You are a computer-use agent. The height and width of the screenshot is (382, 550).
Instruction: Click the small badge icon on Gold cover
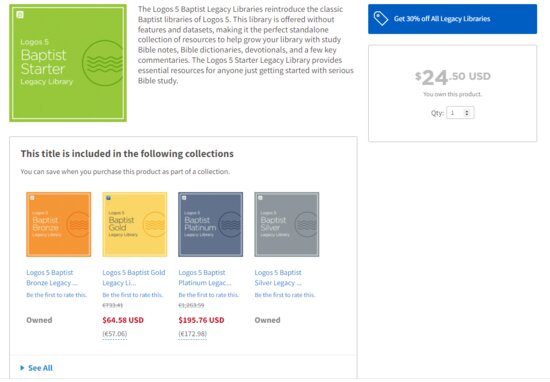click(108, 198)
